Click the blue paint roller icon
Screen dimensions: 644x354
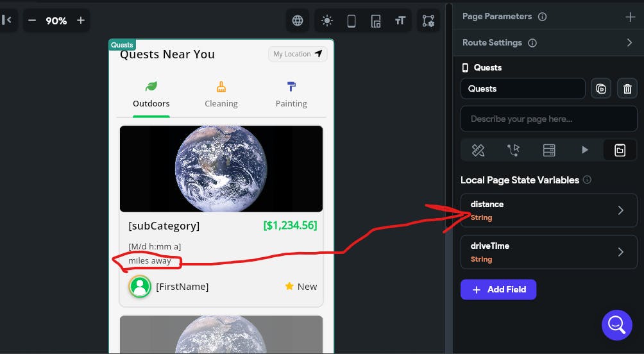pyautogui.click(x=291, y=86)
